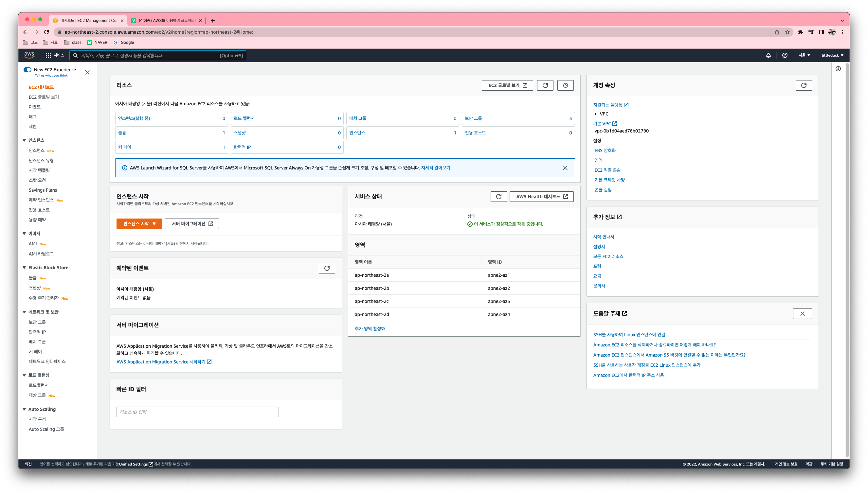Image resolution: width=868 pixels, height=493 pixels.
Task: Refresh the 서비스 상태 panel
Action: pyautogui.click(x=498, y=196)
